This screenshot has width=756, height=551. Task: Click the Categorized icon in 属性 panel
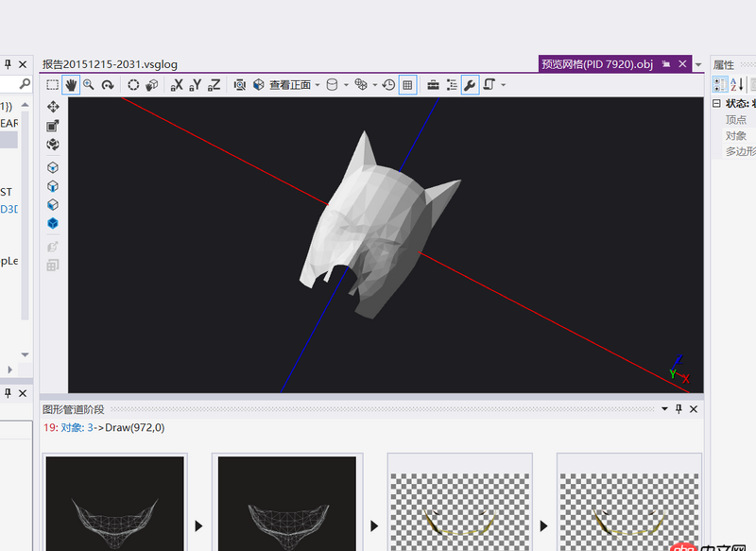tap(719, 84)
